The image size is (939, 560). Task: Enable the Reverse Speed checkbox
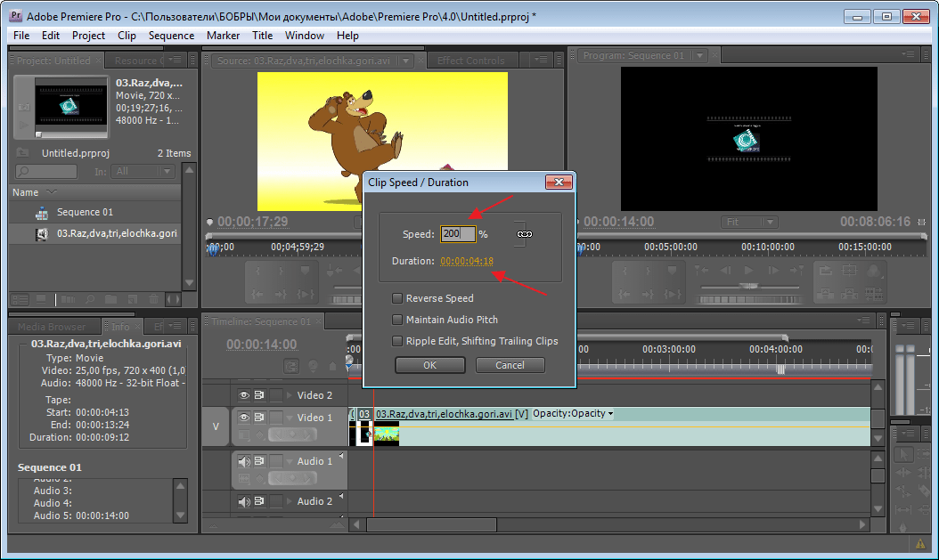tap(397, 298)
